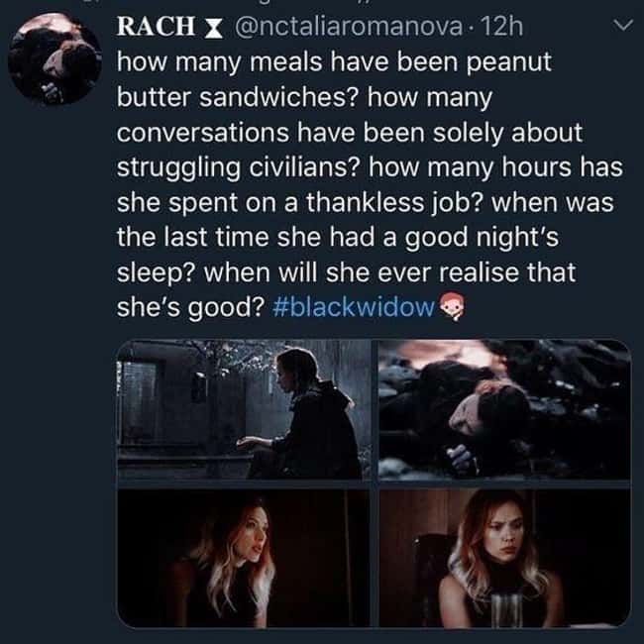Open bottom-right photo of woman with glass

click(x=504, y=558)
